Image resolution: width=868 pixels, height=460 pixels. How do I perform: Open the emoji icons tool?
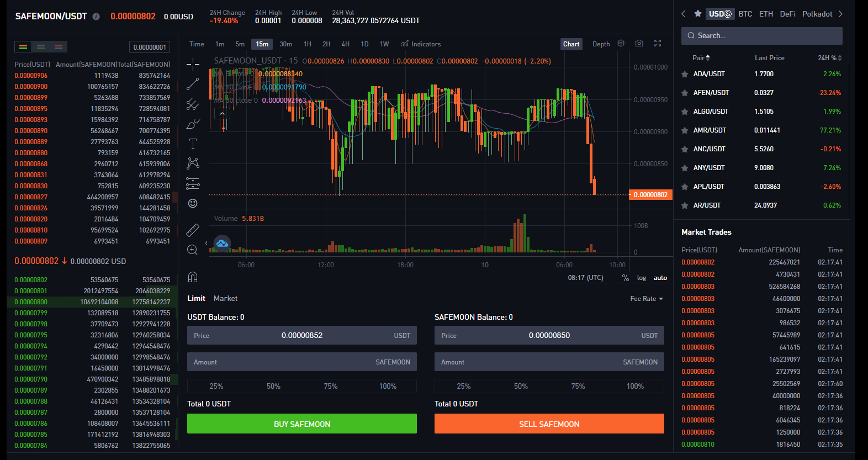tap(193, 203)
